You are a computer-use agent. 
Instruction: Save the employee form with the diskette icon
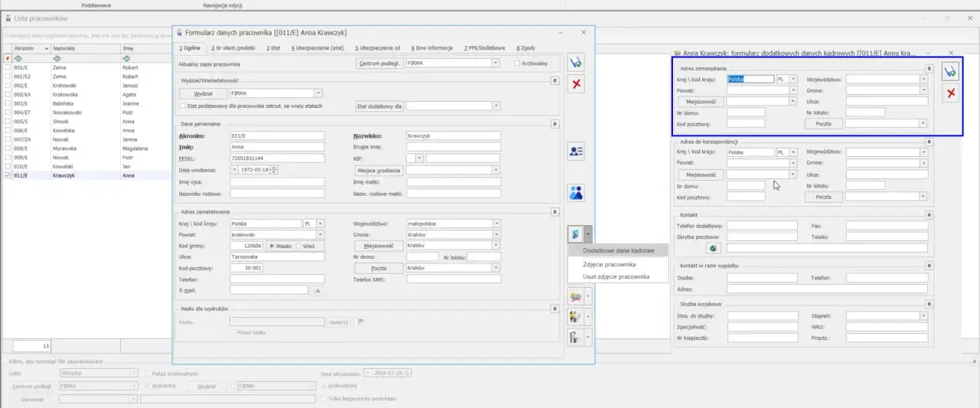point(577,64)
